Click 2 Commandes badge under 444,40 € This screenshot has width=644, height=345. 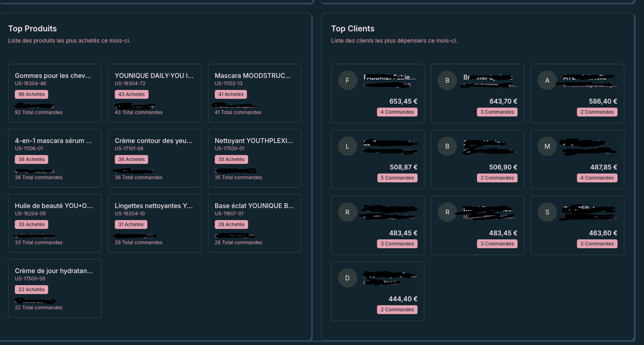[x=397, y=310]
